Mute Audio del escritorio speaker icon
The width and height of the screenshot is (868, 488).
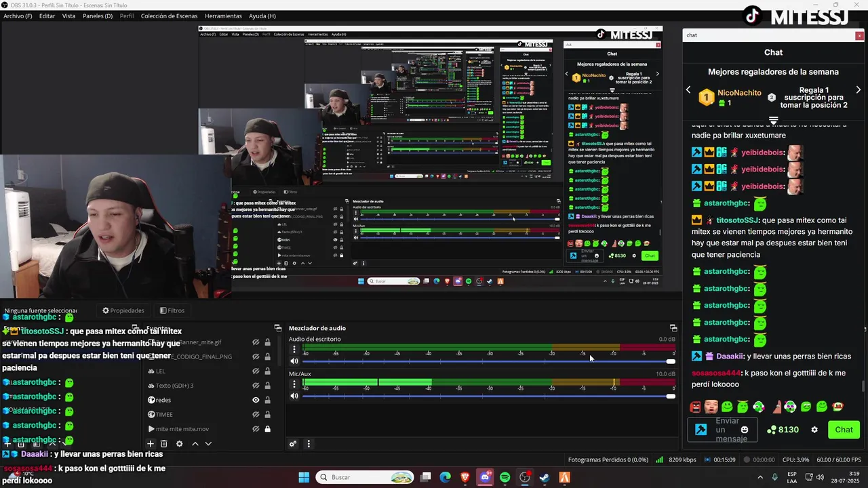click(294, 361)
